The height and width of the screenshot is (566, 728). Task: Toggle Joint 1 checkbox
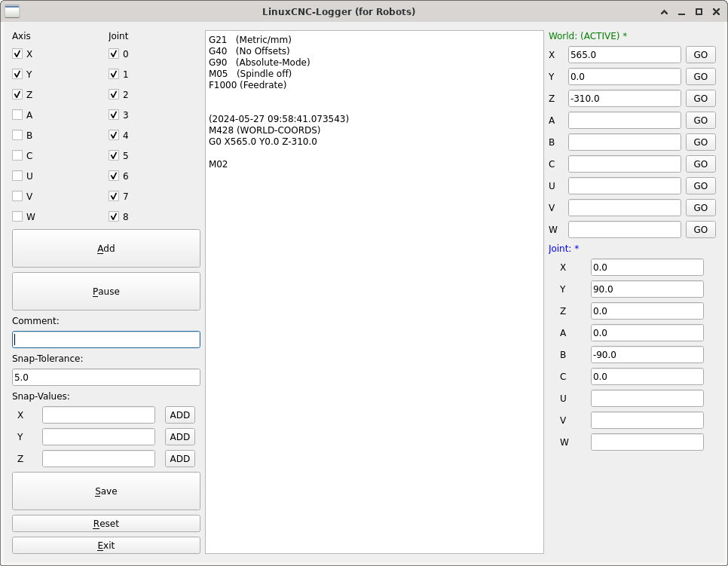coord(114,75)
